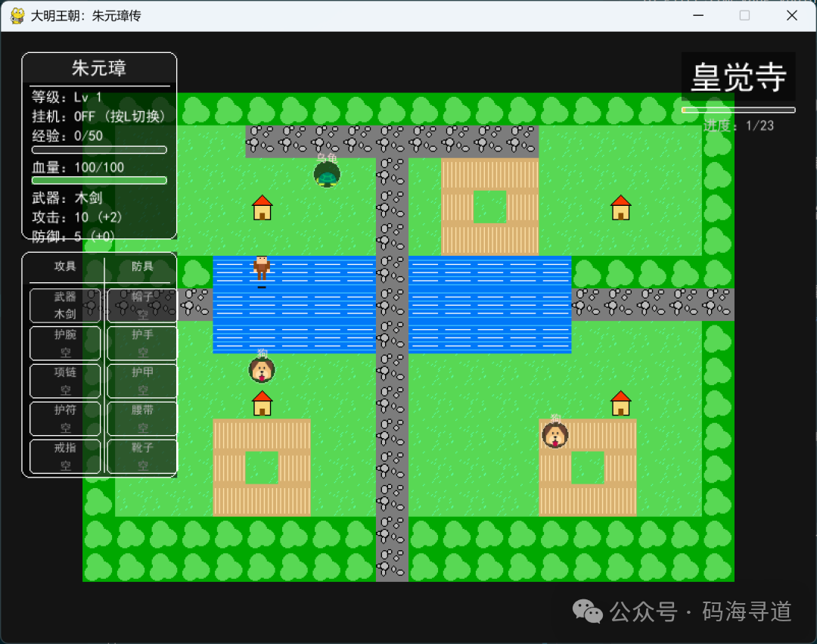The image size is (817, 644).
Task: Select the 项链 equipment slot
Action: point(65,381)
